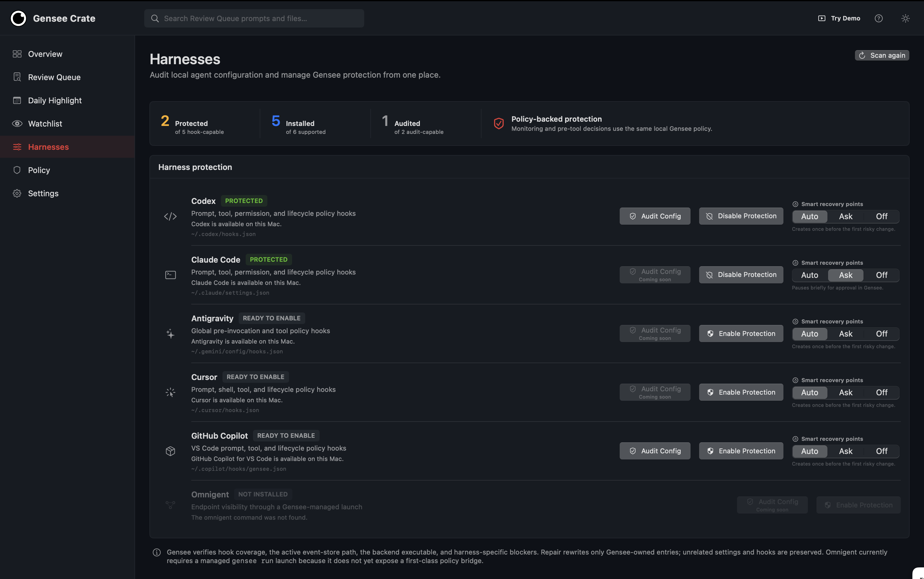Click the red policy-backed protection shield icon
The image size is (924, 579).
(x=499, y=123)
